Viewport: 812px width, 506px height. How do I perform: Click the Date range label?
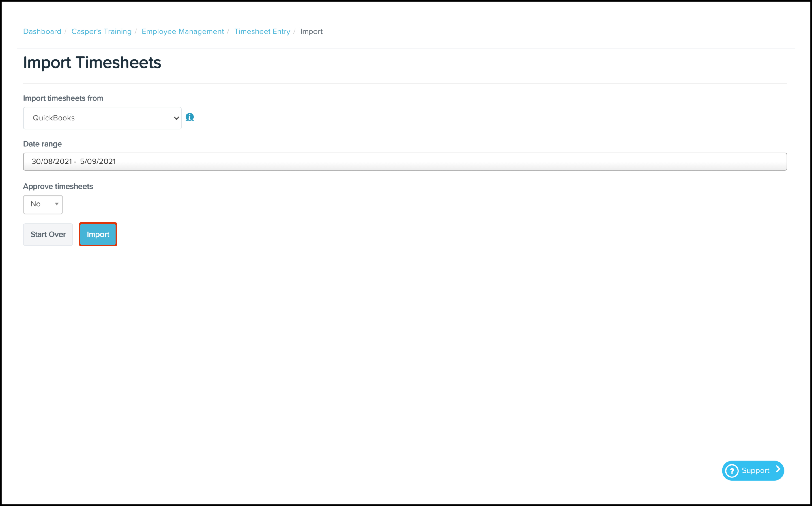[42, 144]
